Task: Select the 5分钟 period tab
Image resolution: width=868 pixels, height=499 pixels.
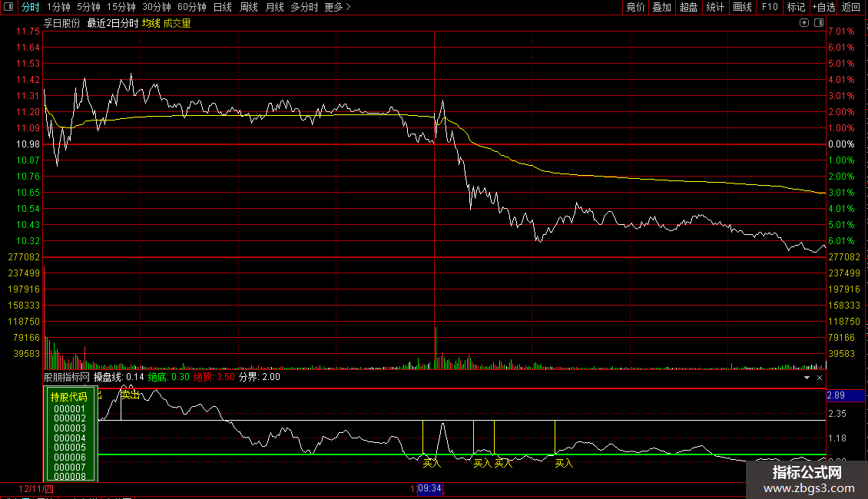Action: tap(88, 7)
